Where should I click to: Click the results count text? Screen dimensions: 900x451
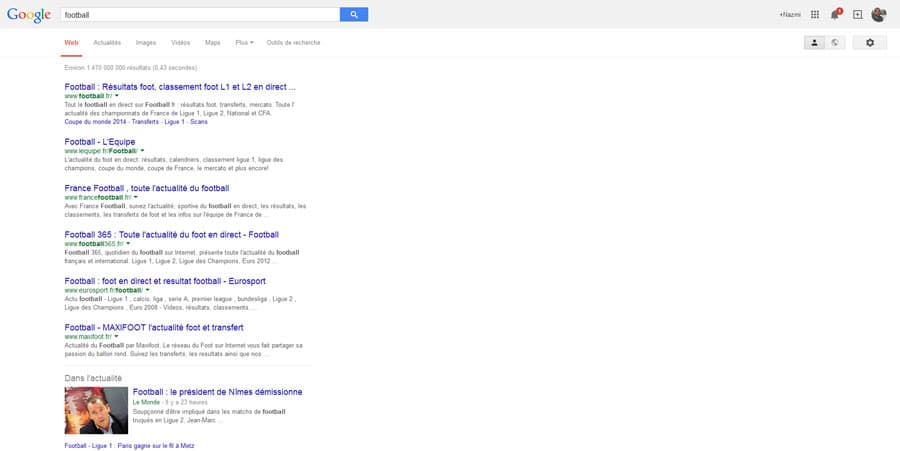click(x=131, y=68)
